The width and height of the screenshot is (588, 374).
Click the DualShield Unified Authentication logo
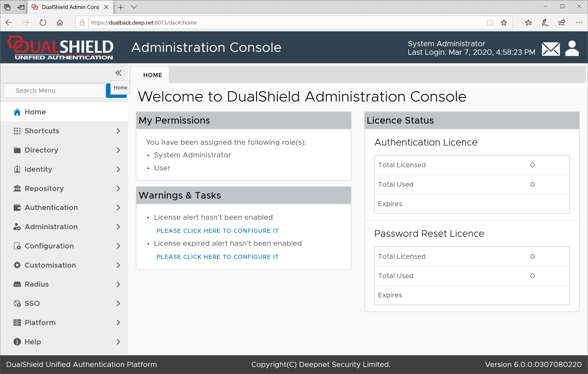pos(60,47)
